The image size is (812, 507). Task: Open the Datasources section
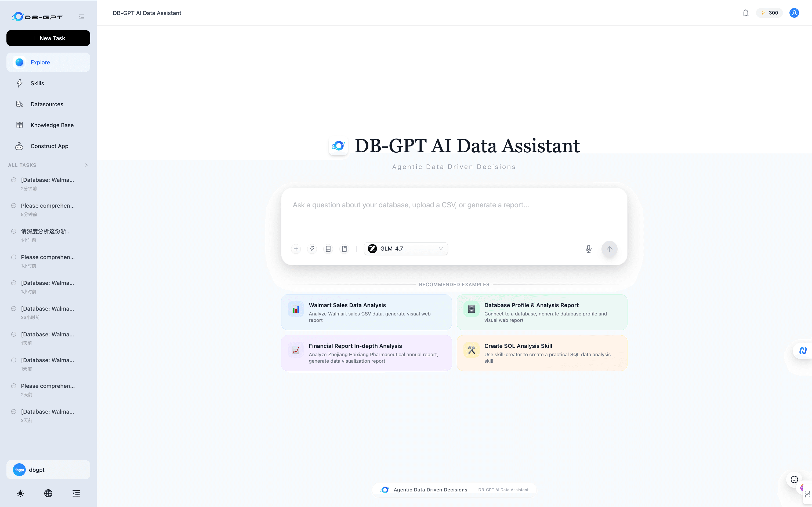pyautogui.click(x=47, y=104)
